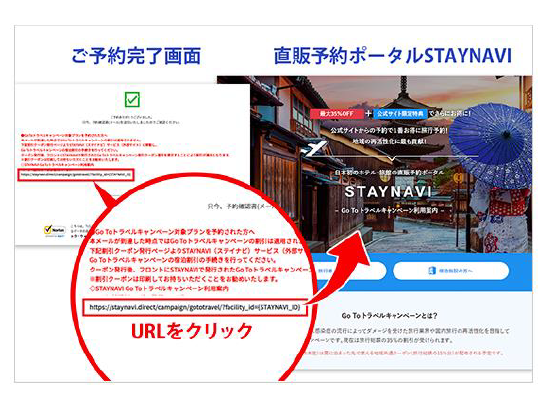This screenshot has height=398, width=556.
Task: Click the '◇STAYNAVI Go Toトラベルキャンペーン利用案内' red line
Action: tap(159, 288)
